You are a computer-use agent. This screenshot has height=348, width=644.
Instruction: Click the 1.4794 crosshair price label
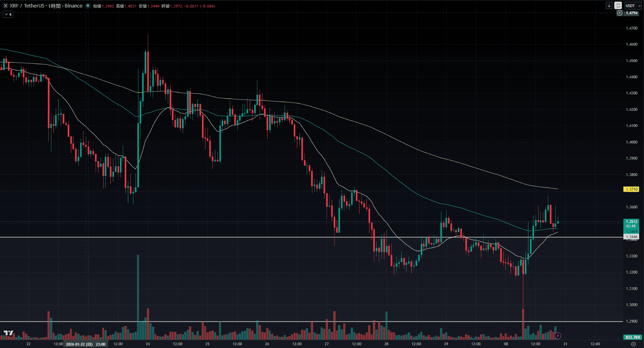click(632, 13)
